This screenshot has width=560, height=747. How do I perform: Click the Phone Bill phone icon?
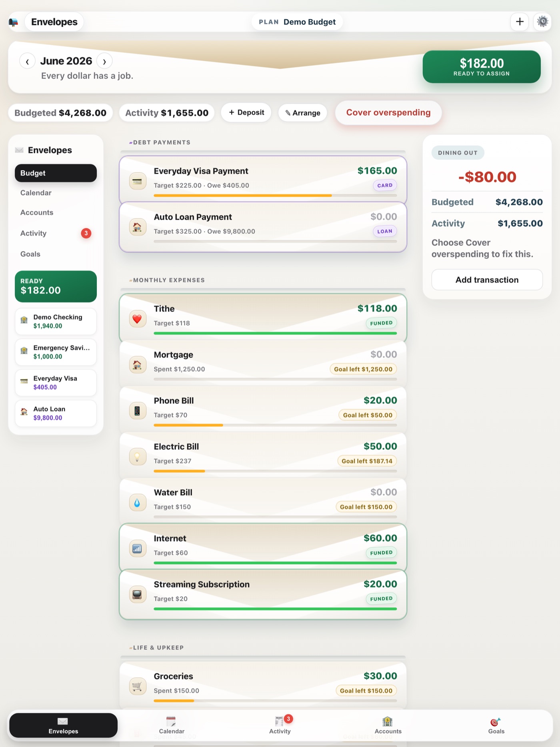(137, 411)
